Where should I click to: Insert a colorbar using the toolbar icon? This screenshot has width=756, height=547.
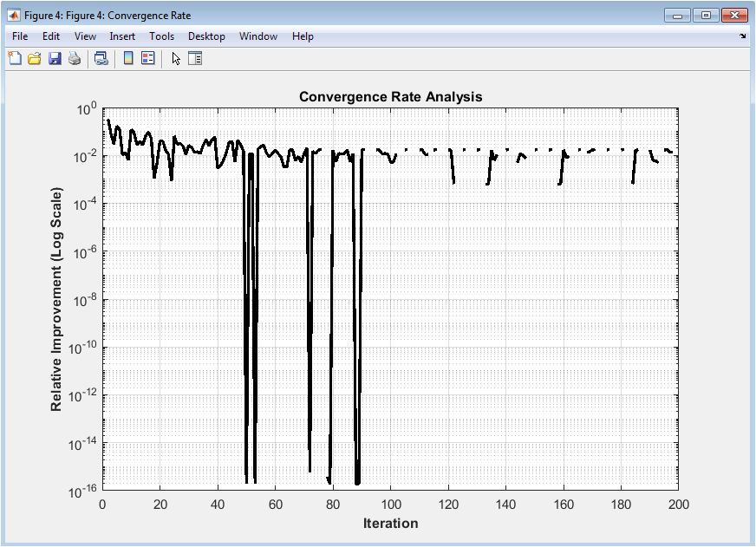tap(127, 59)
